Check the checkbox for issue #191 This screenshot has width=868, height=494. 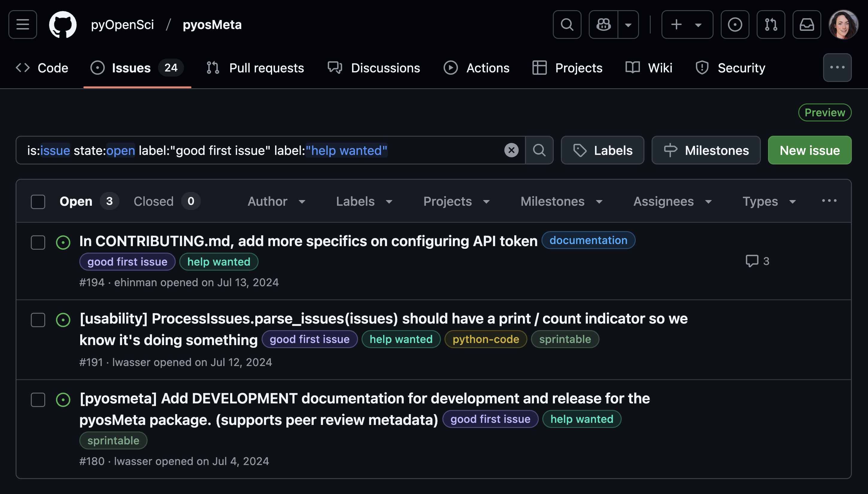point(38,320)
